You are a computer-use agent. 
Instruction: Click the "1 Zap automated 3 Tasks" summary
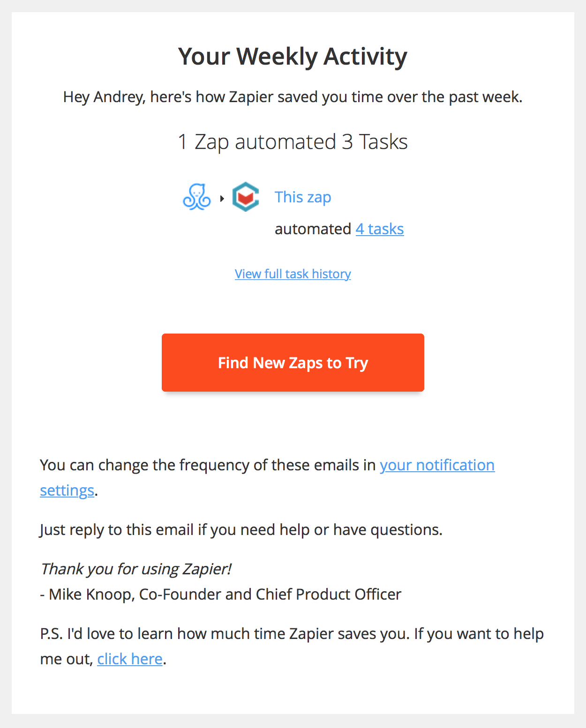293,142
